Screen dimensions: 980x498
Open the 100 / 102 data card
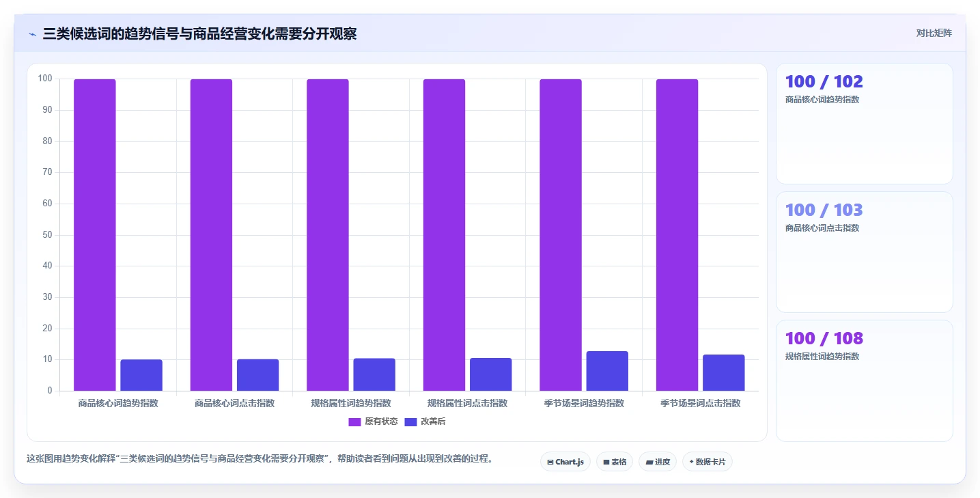(864, 124)
